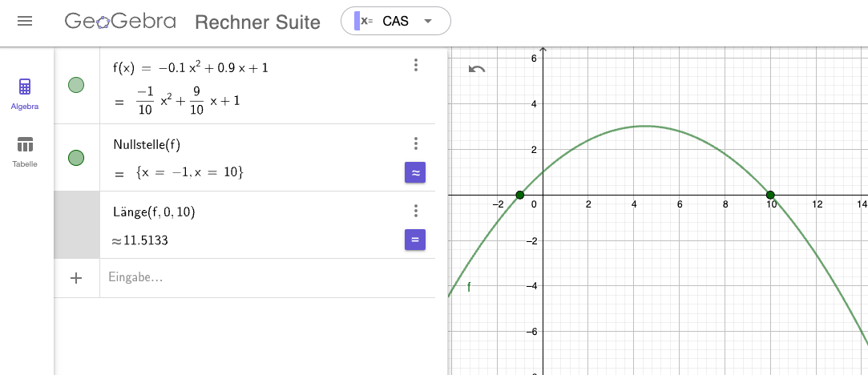
Task: Click the Eingabe input field
Action: 268,278
